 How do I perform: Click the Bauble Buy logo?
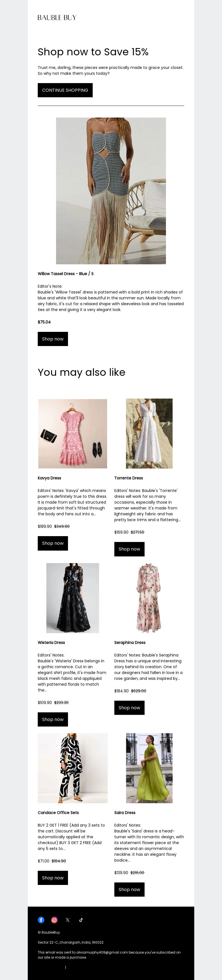click(x=57, y=18)
